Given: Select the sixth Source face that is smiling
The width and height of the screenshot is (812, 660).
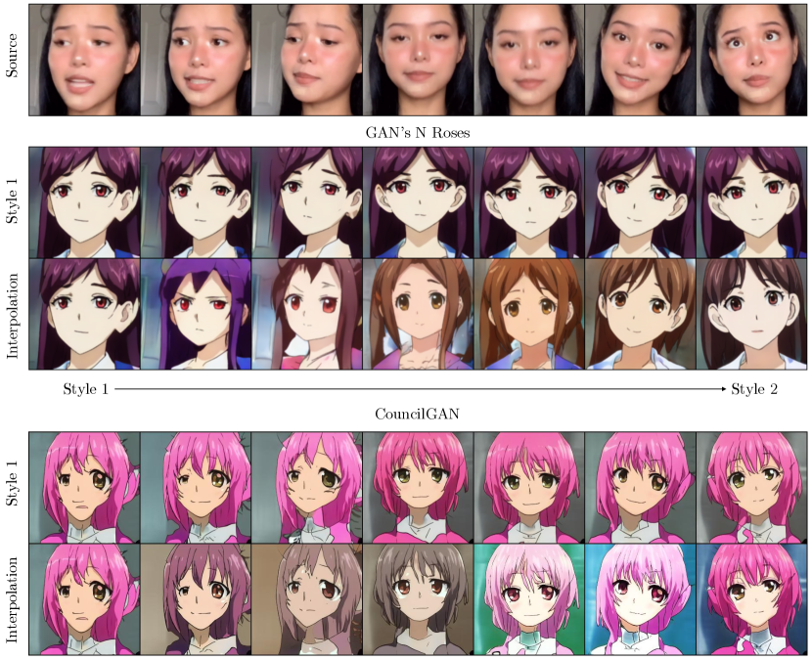Looking at the screenshot, I should [640, 60].
